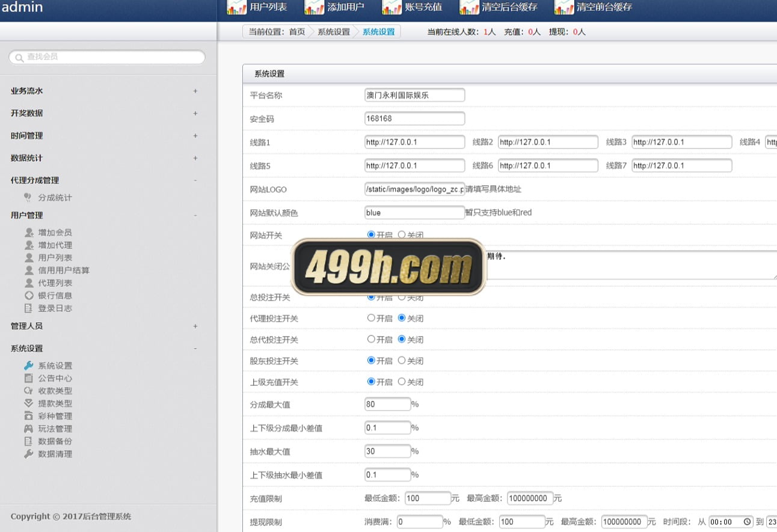The height and width of the screenshot is (532, 777).
Task: Focus the 查找会员 search field
Action: pyautogui.click(x=107, y=57)
